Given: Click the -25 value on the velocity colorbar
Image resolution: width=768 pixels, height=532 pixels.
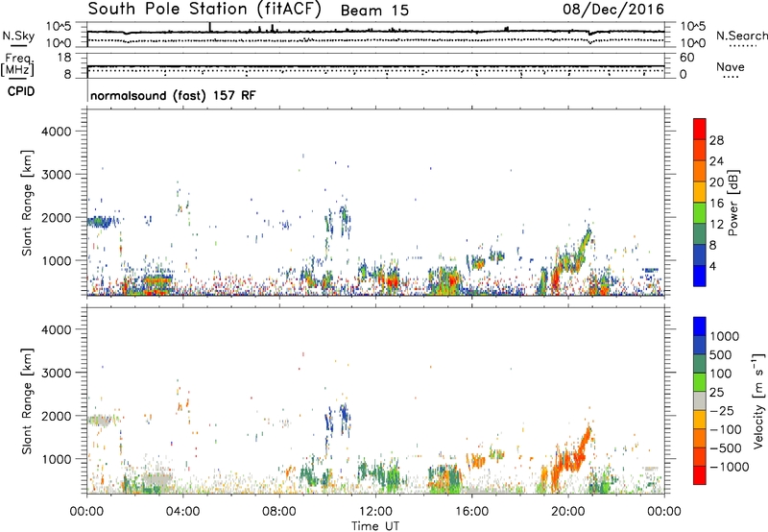Looking at the screenshot, I should [x=723, y=410].
